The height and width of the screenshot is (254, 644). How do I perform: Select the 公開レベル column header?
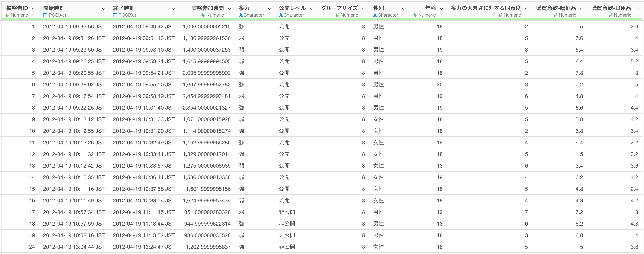292,8
